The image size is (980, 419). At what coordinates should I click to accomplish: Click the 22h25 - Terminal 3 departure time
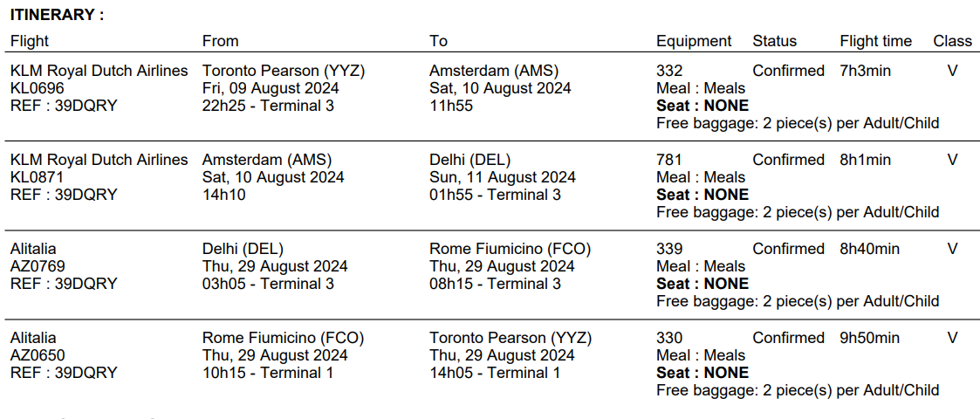[268, 106]
